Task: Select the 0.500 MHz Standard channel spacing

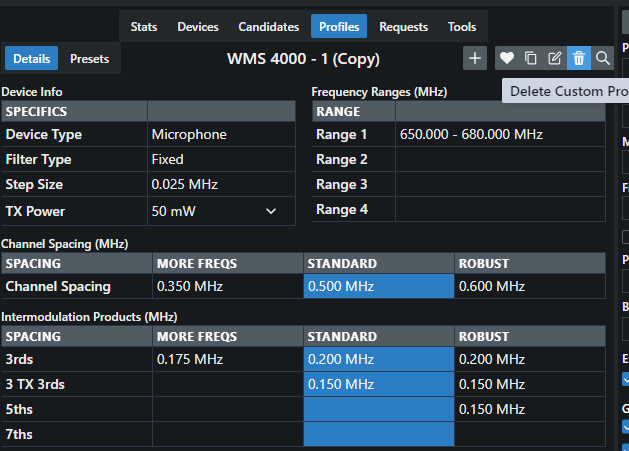Action: coord(379,286)
